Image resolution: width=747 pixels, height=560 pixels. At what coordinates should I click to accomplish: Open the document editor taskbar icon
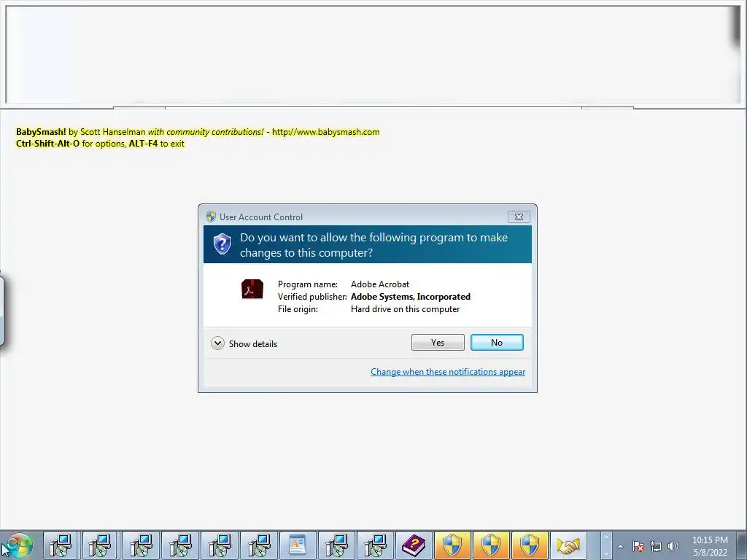click(298, 545)
